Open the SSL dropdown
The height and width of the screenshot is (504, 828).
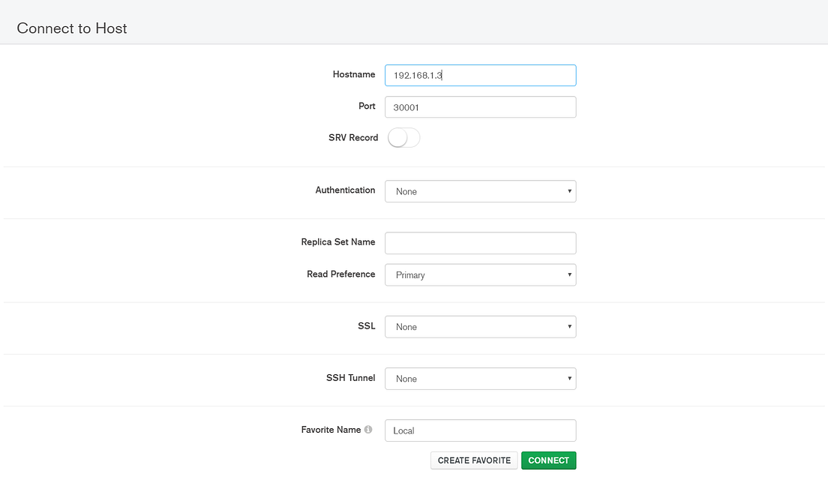click(480, 326)
